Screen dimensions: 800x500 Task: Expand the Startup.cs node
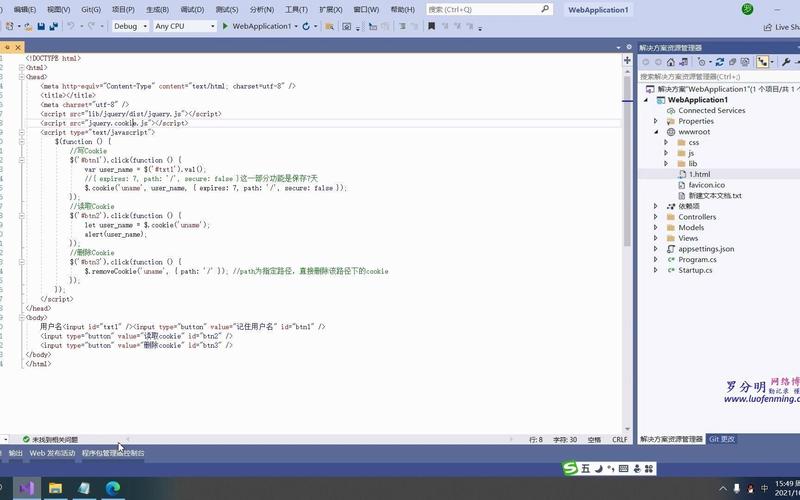(656, 270)
